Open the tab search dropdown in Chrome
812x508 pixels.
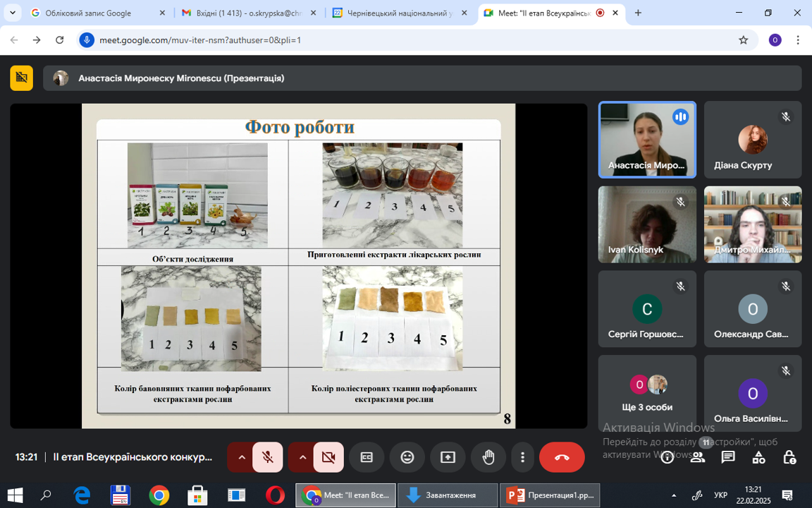click(x=13, y=13)
